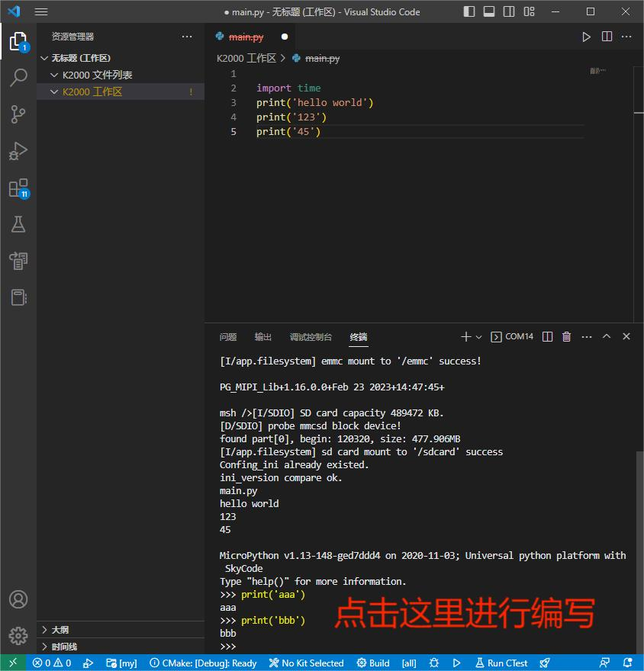Close the terminal panel
This screenshot has height=671, width=644.
click(626, 336)
